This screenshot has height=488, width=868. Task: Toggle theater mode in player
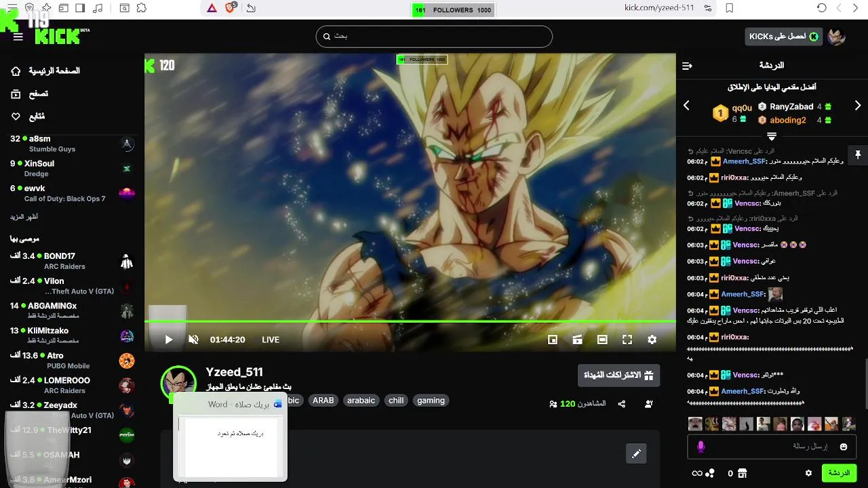(602, 340)
